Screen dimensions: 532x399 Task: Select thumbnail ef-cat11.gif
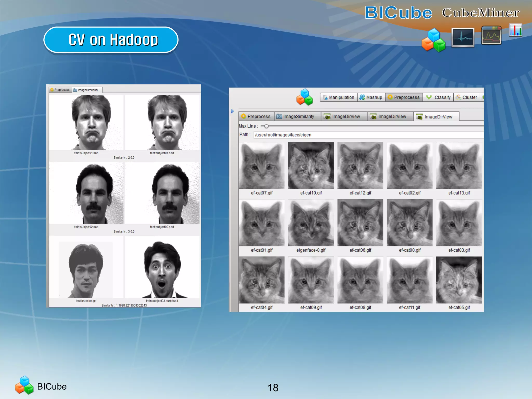click(x=410, y=280)
